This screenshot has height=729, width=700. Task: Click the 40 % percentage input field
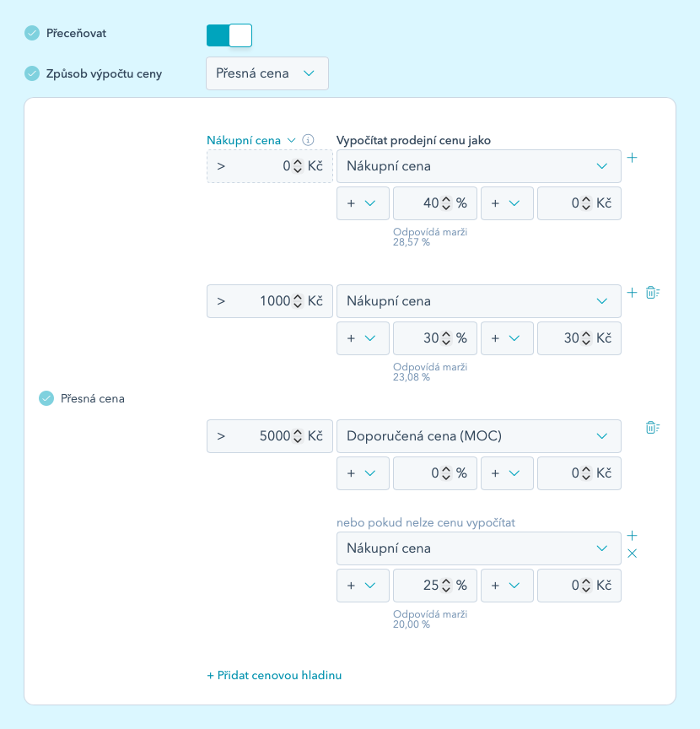click(x=435, y=203)
